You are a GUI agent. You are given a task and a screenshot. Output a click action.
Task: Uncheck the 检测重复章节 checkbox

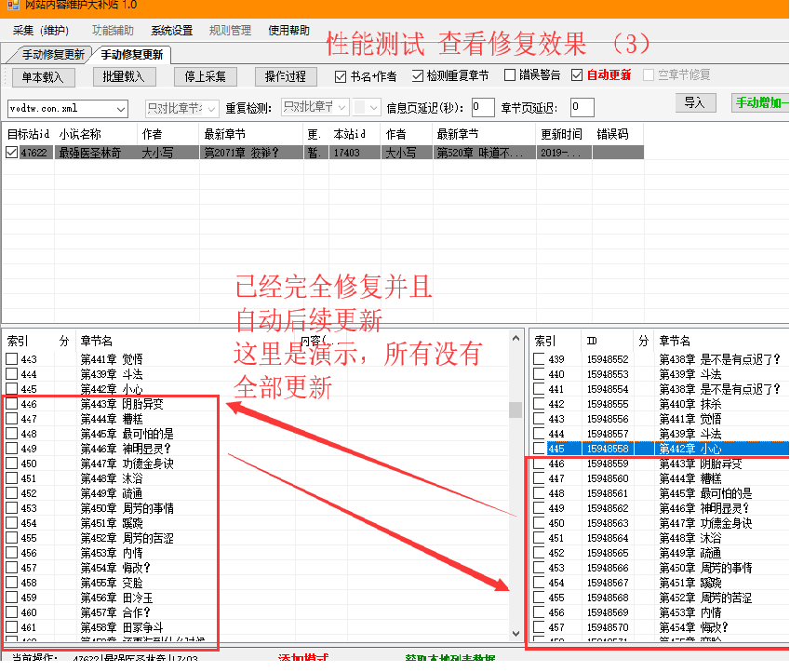click(418, 75)
